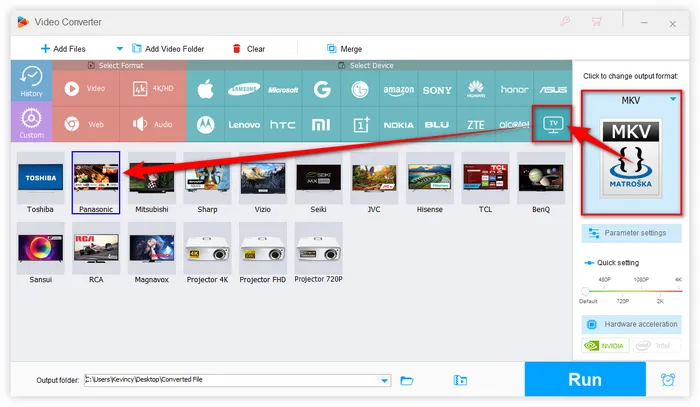Open the MKV output format dropdown arrow
Image resolution: width=700 pixels, height=407 pixels.
[x=673, y=99]
